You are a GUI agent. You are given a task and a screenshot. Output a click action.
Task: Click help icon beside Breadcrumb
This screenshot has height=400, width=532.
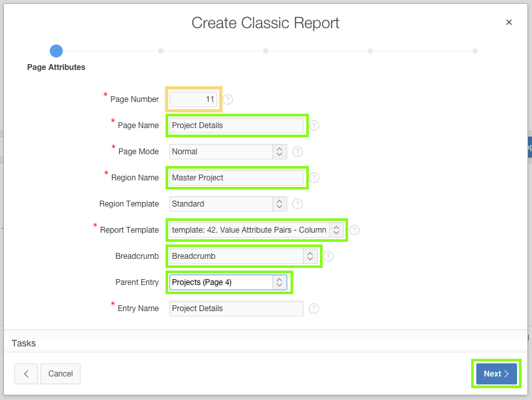(x=328, y=256)
